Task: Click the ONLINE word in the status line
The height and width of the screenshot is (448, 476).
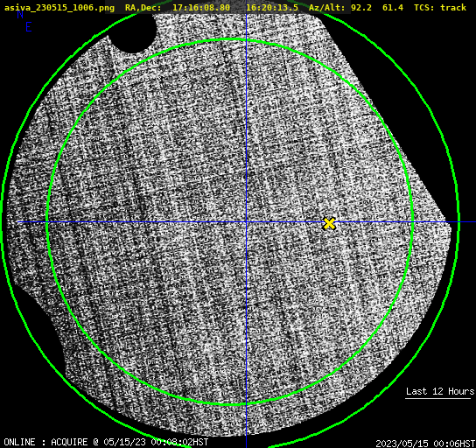Action: coord(19,442)
